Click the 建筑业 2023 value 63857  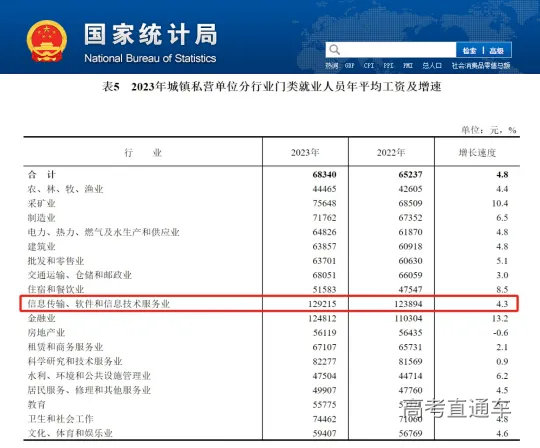[x=324, y=247]
